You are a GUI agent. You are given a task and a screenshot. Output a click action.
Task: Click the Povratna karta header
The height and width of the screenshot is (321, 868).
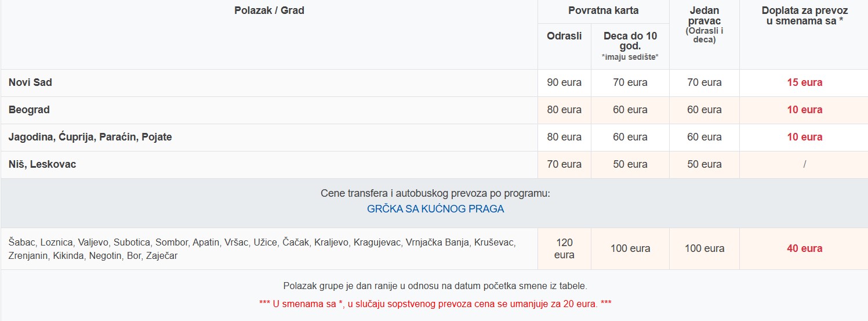pyautogui.click(x=603, y=10)
